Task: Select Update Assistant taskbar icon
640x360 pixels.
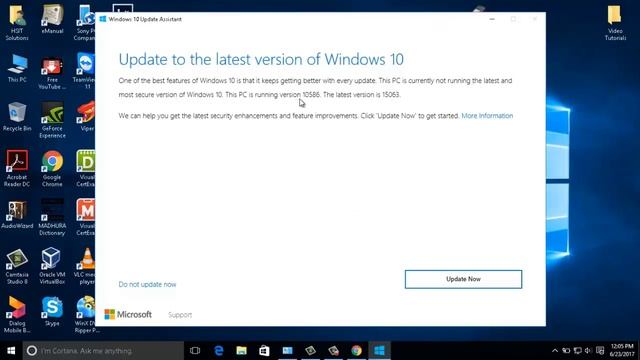Action: tap(379, 351)
